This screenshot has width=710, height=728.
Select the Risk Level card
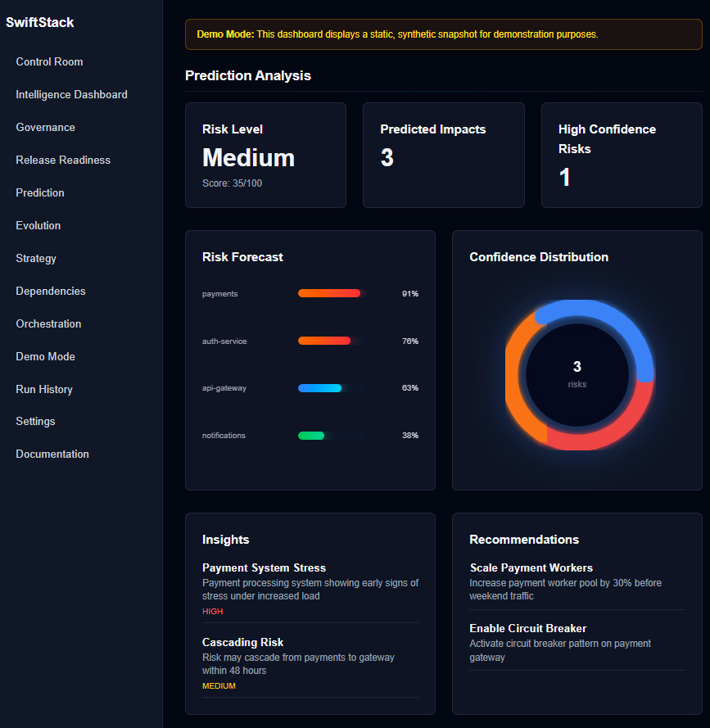265,155
